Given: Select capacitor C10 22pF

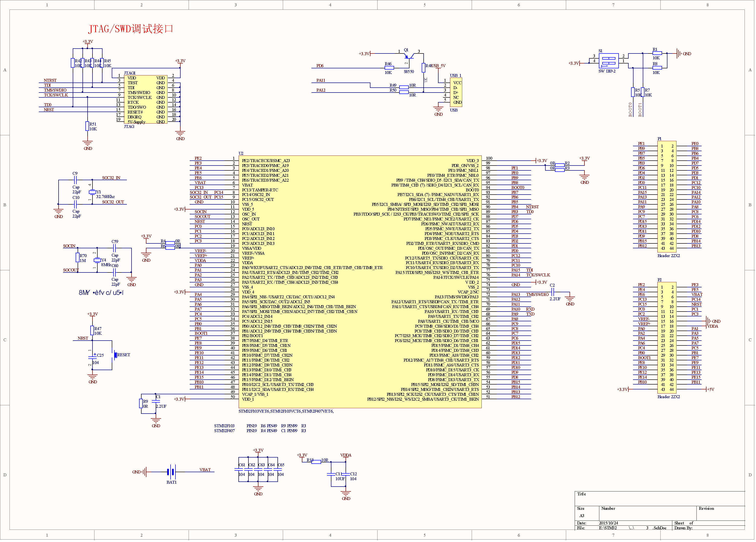Looking at the screenshot, I should pyautogui.click(x=75, y=204).
